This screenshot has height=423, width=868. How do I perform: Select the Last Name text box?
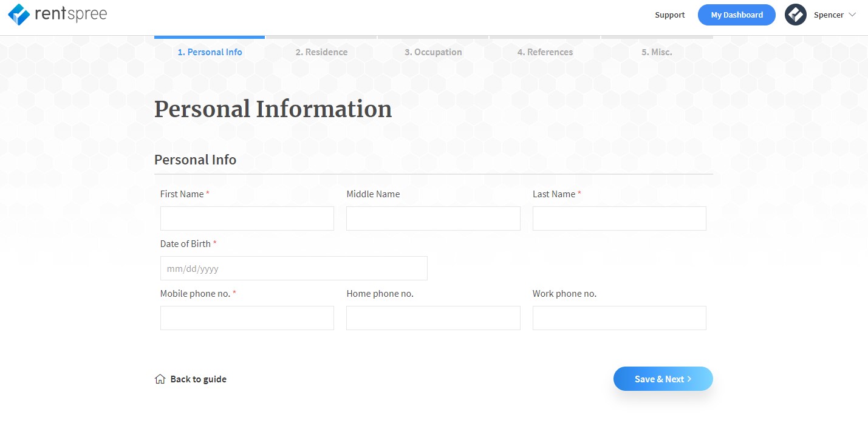pos(619,218)
